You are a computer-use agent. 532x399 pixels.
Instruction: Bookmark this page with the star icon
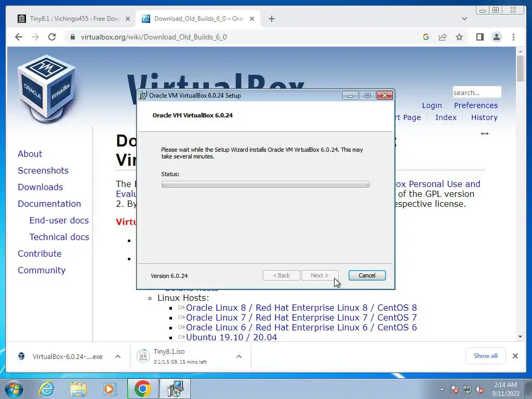pyautogui.click(x=459, y=37)
